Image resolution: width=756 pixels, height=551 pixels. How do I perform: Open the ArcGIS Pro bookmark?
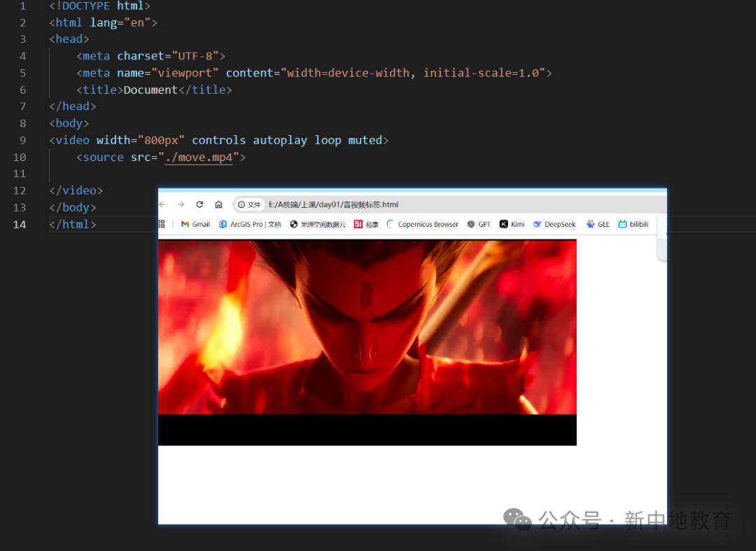250,224
